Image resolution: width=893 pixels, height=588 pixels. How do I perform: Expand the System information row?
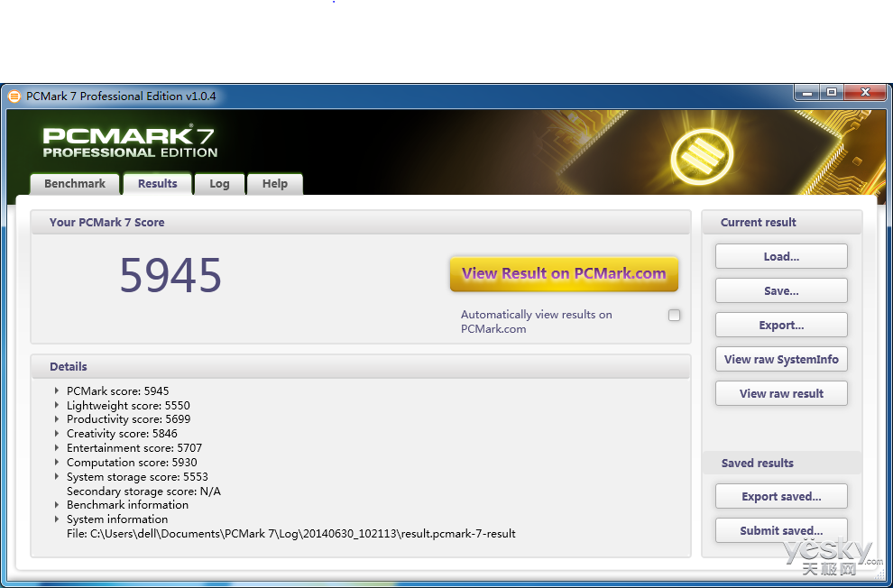tap(57, 519)
